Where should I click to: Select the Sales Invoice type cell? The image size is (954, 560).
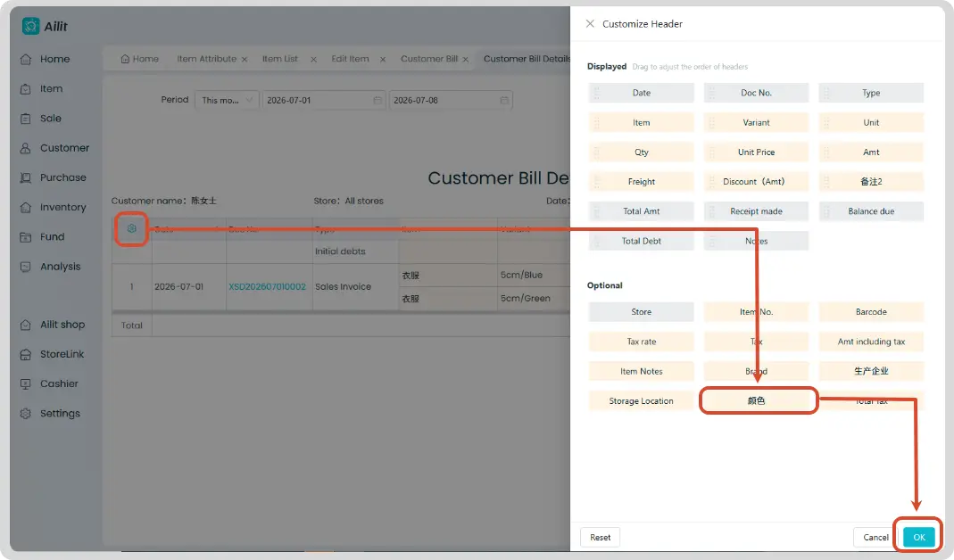click(355, 286)
